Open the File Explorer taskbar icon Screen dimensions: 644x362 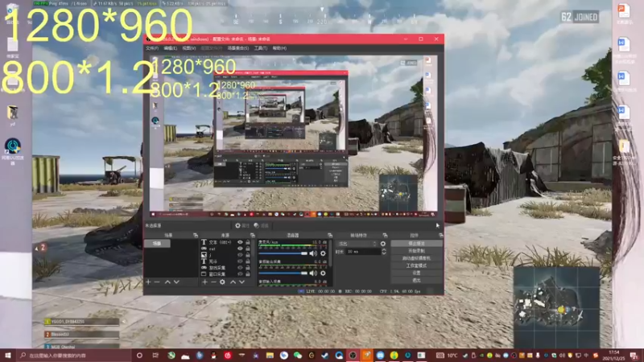click(270, 356)
